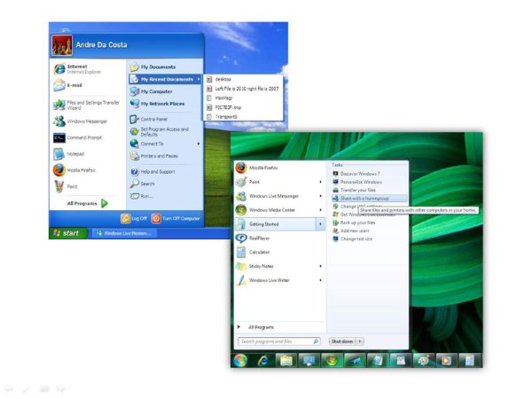Open Control Panel from XP menu
This screenshot has width=532, height=399.
pyautogui.click(x=148, y=120)
